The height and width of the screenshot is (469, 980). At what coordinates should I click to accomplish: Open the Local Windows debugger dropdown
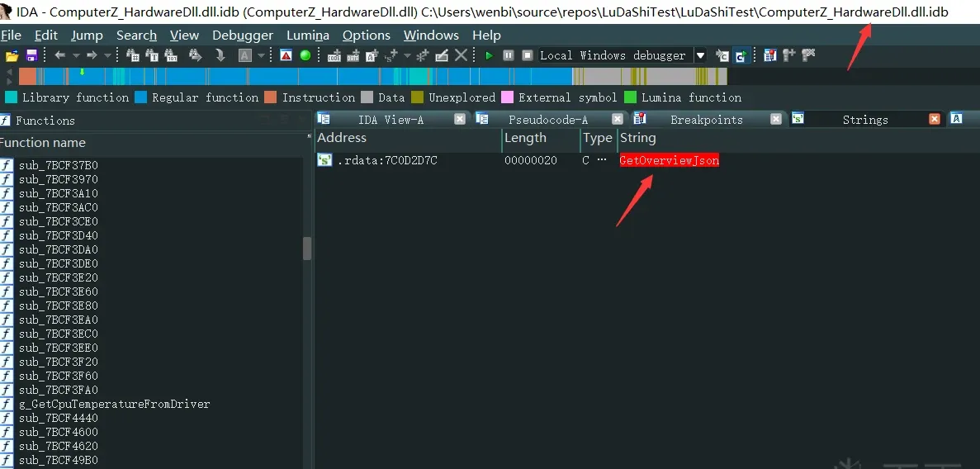[x=701, y=55]
